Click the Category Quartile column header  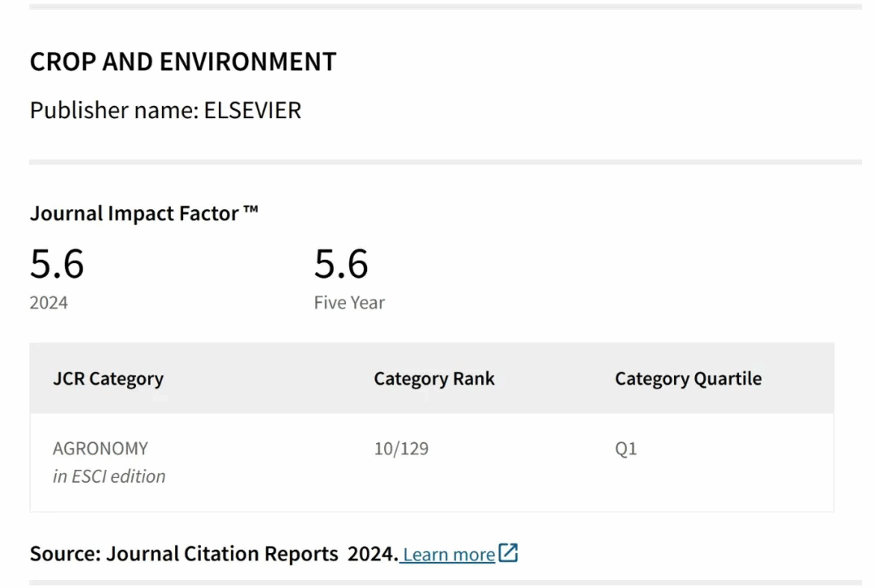tap(688, 378)
